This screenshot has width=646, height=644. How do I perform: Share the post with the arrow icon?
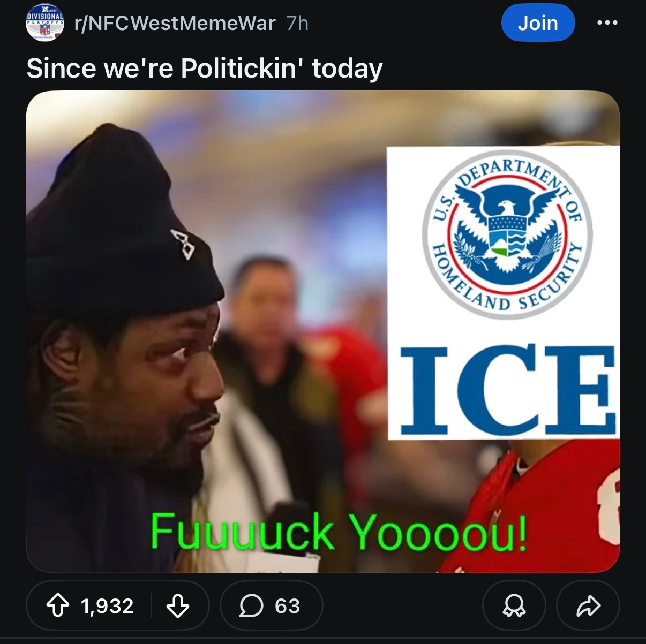click(588, 605)
